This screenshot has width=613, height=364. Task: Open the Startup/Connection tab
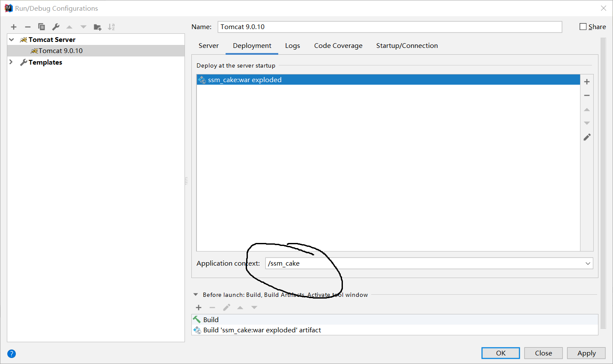point(407,46)
